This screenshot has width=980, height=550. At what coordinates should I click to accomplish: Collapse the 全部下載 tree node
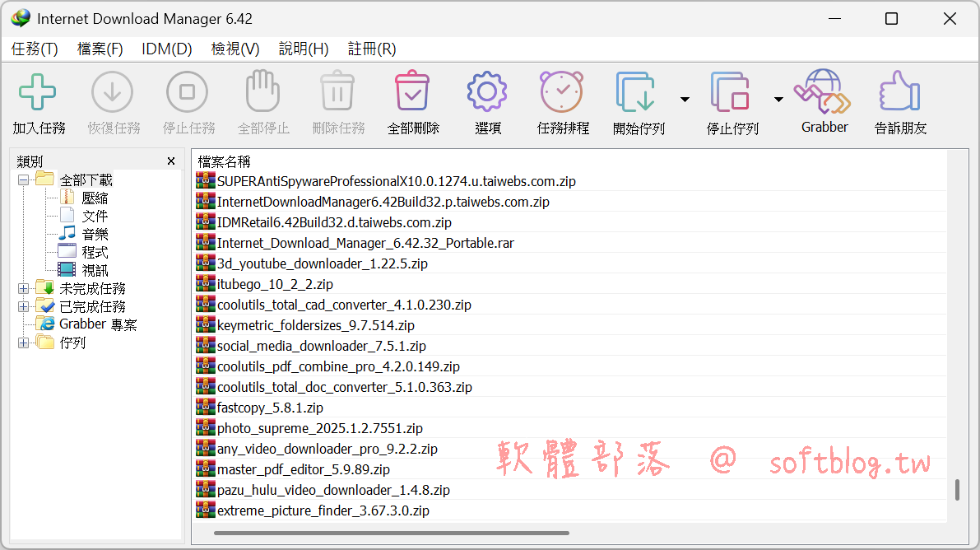24,180
